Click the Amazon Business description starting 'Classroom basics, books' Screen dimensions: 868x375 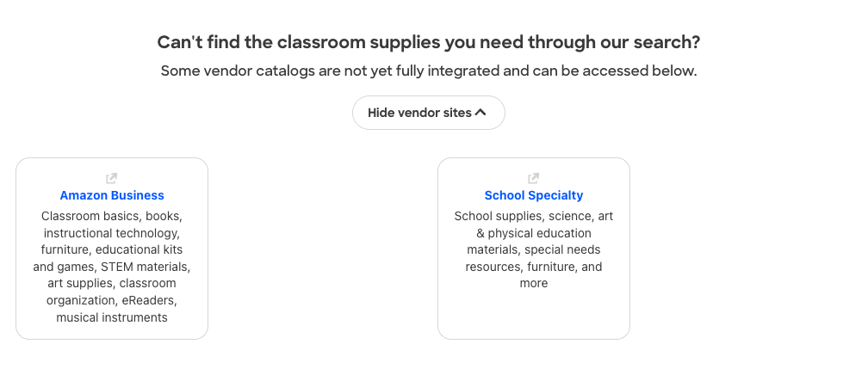click(112, 267)
